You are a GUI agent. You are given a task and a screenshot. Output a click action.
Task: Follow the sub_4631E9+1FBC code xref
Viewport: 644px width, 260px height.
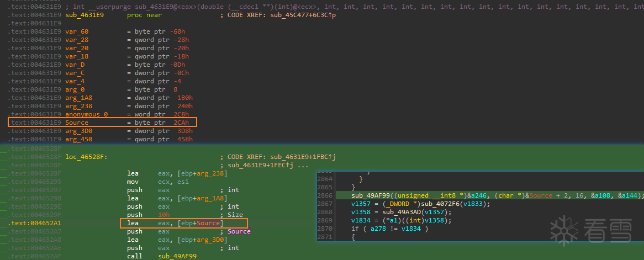tap(302, 156)
